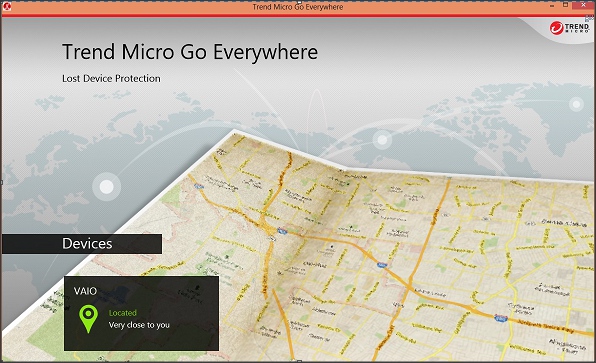Click the 'Very close to you' text
The height and width of the screenshot is (363, 596).
139,325
